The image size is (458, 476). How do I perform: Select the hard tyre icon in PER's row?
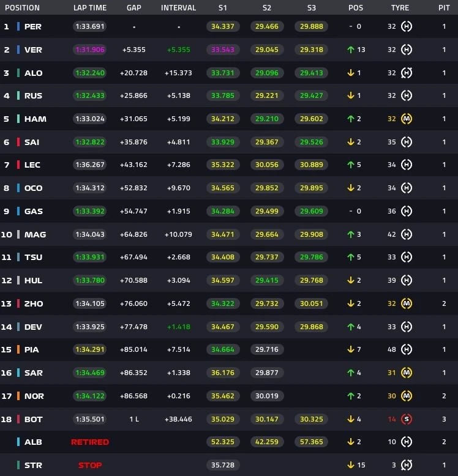(406, 27)
